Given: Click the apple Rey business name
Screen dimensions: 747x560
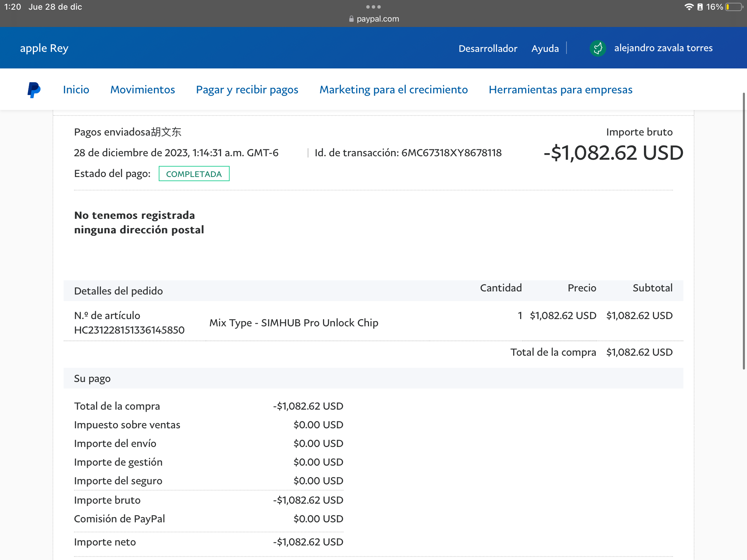Looking at the screenshot, I should 44,48.
